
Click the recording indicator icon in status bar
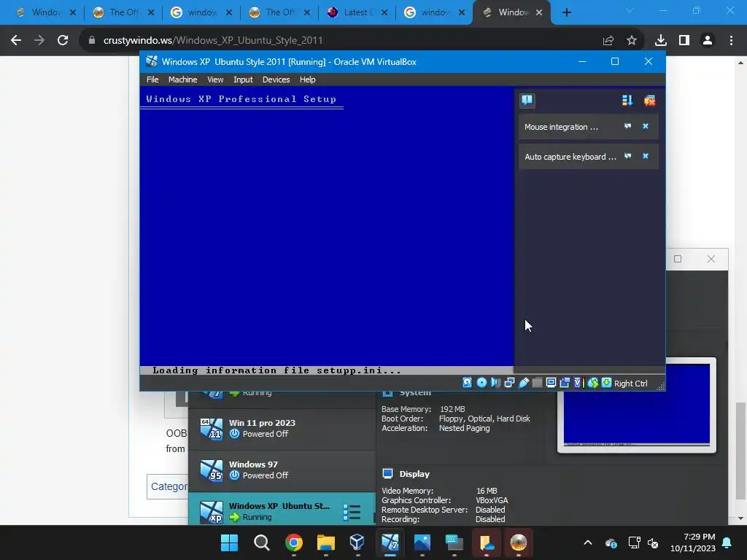(x=565, y=383)
